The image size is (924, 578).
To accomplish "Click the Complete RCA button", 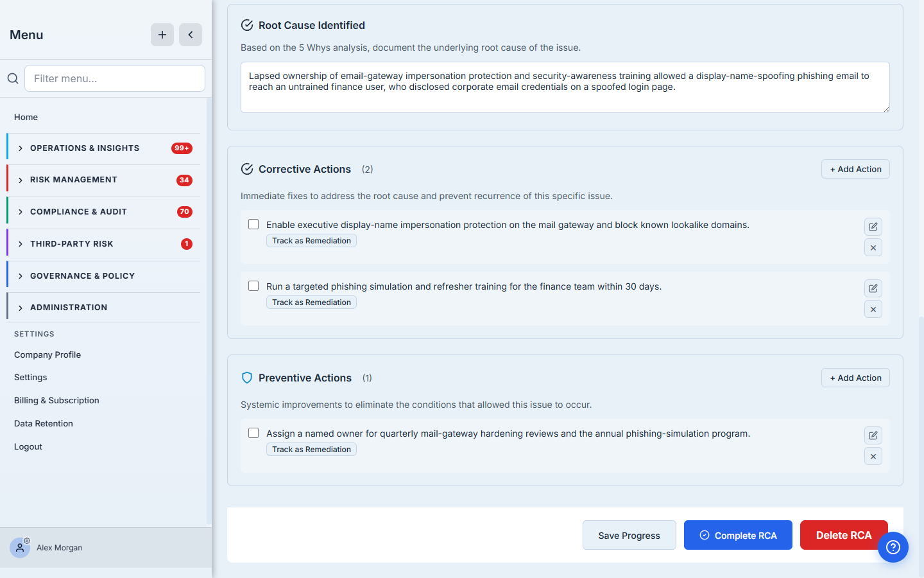I will point(738,535).
